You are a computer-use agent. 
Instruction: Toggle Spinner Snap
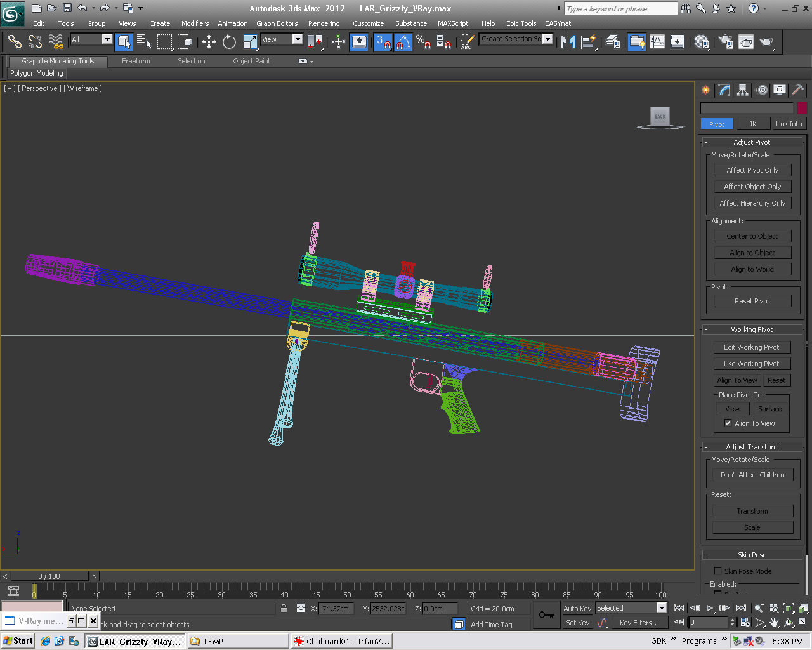click(444, 42)
